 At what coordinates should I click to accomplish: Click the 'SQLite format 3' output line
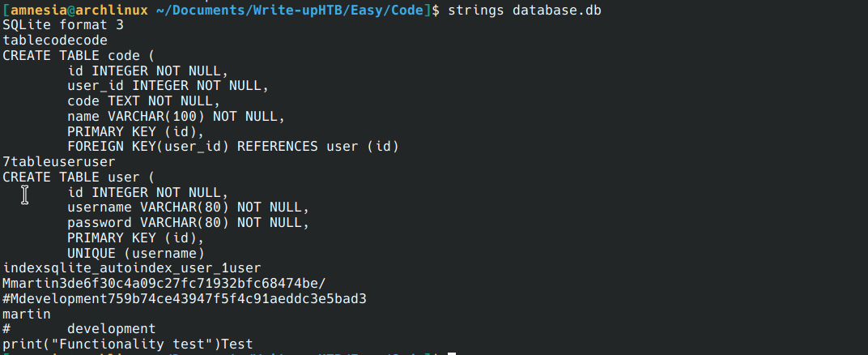pos(63,24)
